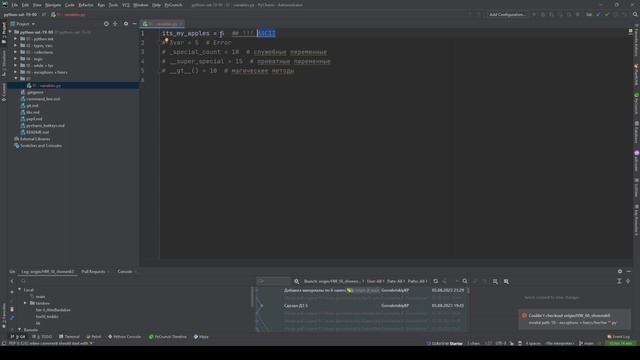Click the Git commit checkmark in toolbar
Screen dimensions: 640x360
[607, 14]
